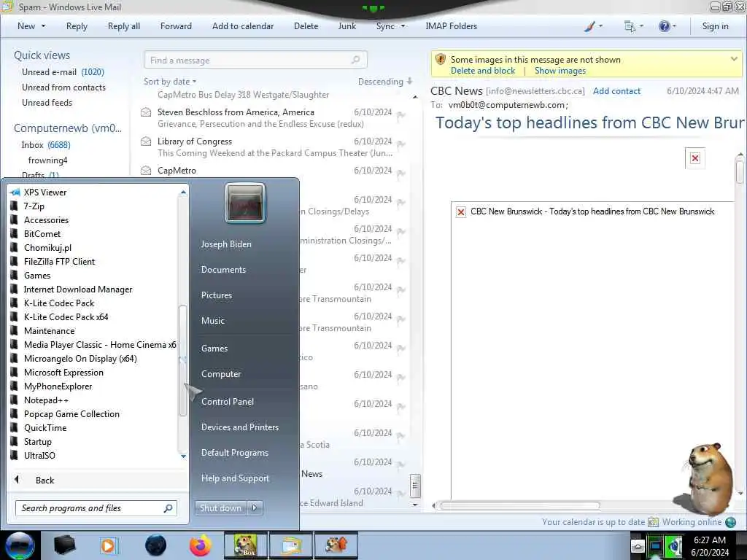Click the Find a message field
747x560 pixels.
click(x=255, y=60)
